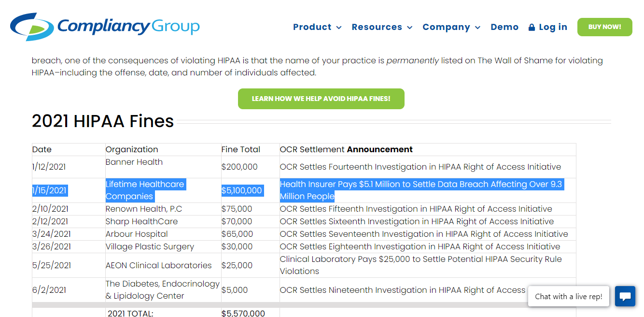The image size is (644, 317).
Task: Open the Eighteenth Investigation announcement link
Action: (420, 246)
